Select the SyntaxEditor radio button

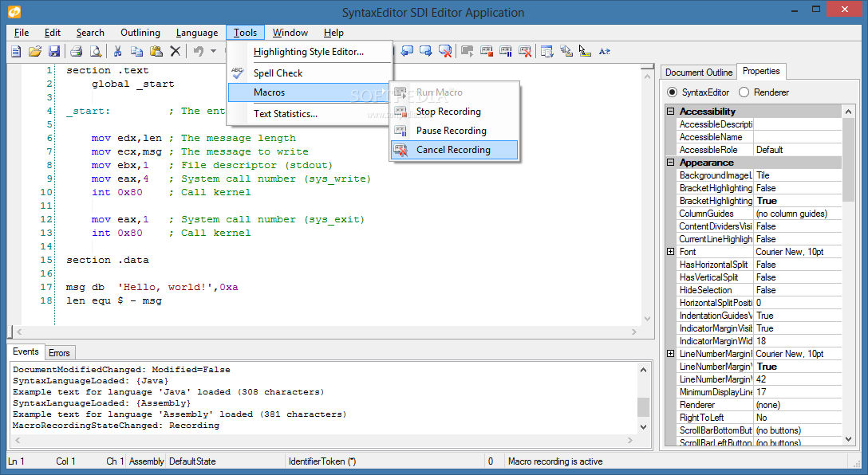(x=672, y=92)
